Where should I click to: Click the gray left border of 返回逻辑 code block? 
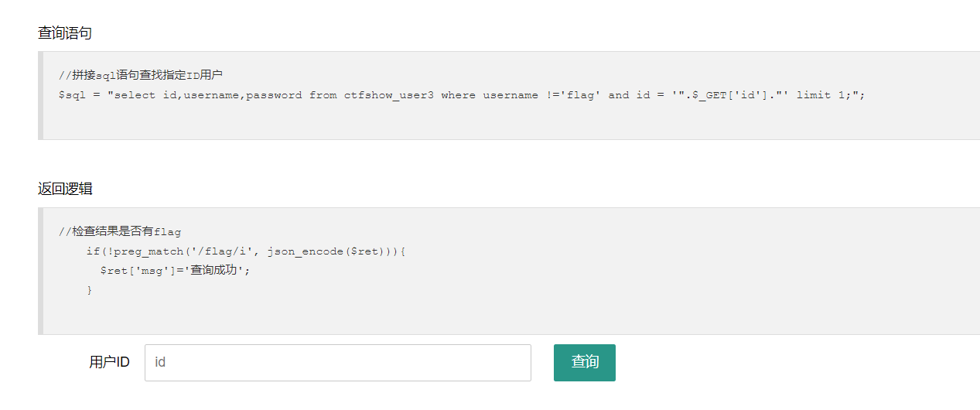pyautogui.click(x=40, y=271)
